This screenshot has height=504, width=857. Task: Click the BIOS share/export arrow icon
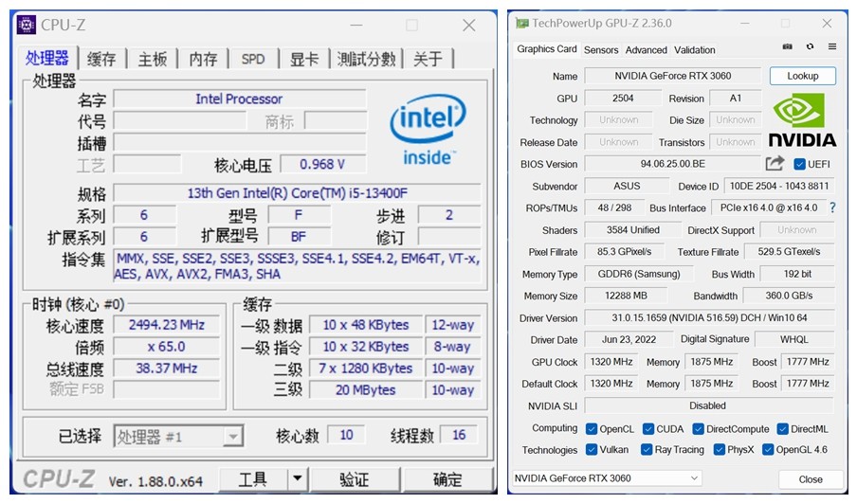(775, 163)
